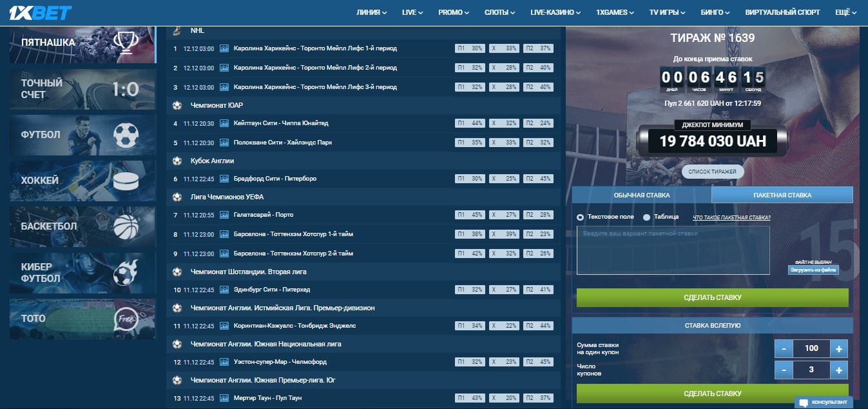Open stats icon for Эдинбург Сити - Питерхед
Viewport: 868px width, 409px height.
tap(224, 290)
